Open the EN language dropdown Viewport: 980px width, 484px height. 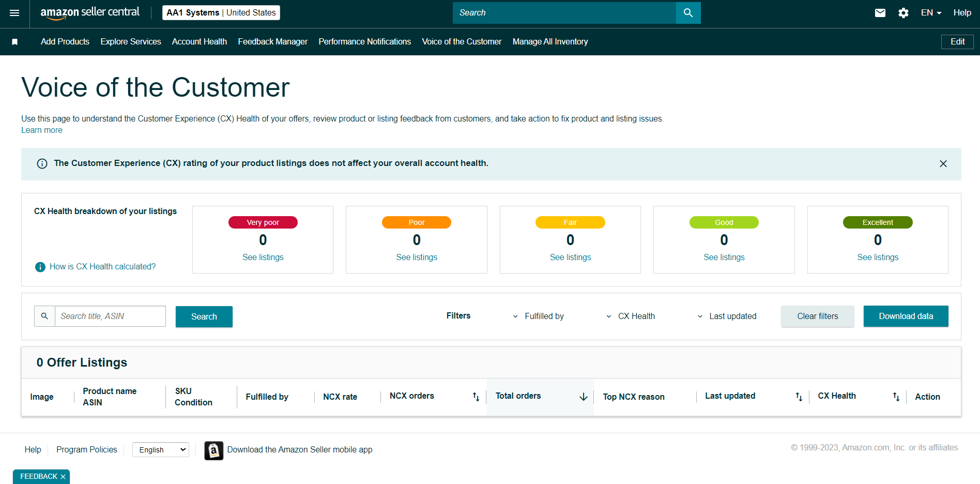point(931,13)
